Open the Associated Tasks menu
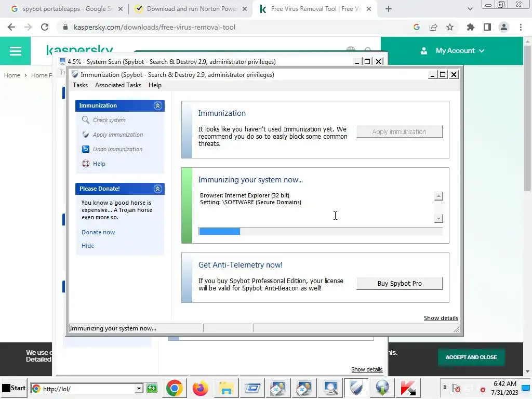The image size is (532, 399). pyautogui.click(x=118, y=85)
